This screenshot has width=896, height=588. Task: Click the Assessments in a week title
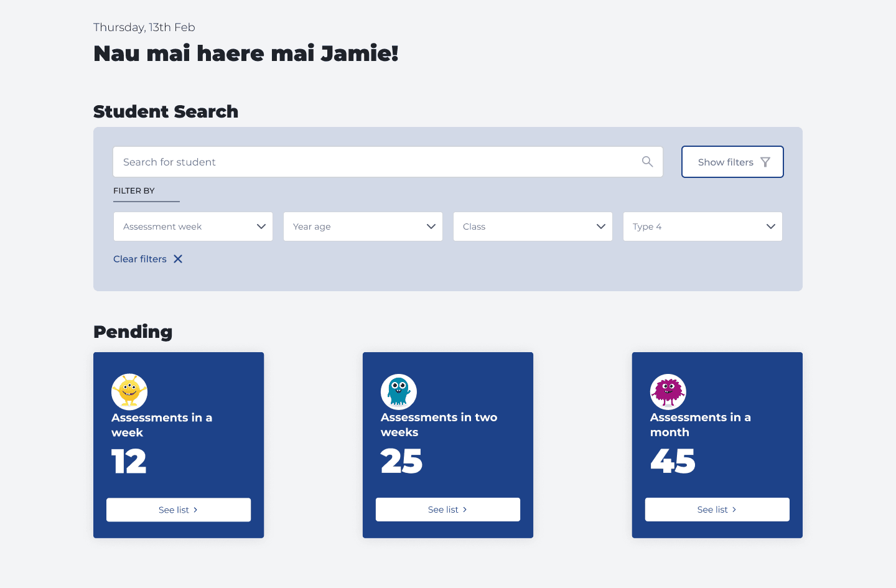click(x=162, y=425)
